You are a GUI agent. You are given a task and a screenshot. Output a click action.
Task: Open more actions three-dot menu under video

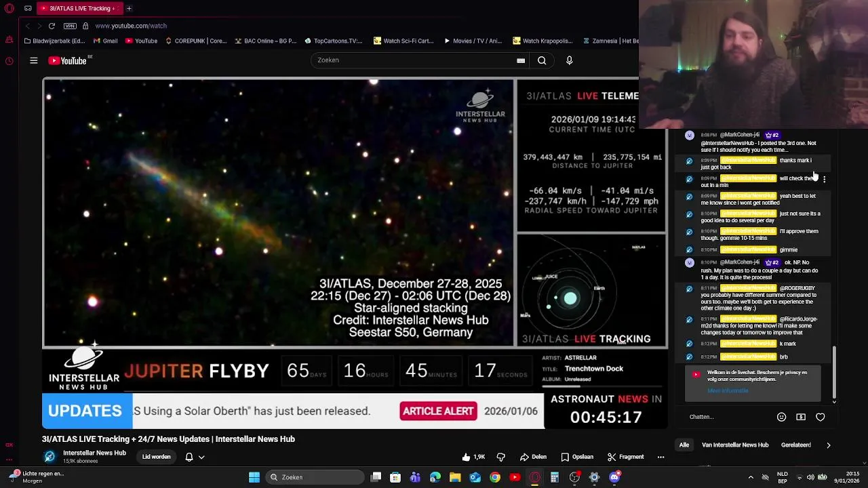(660, 457)
